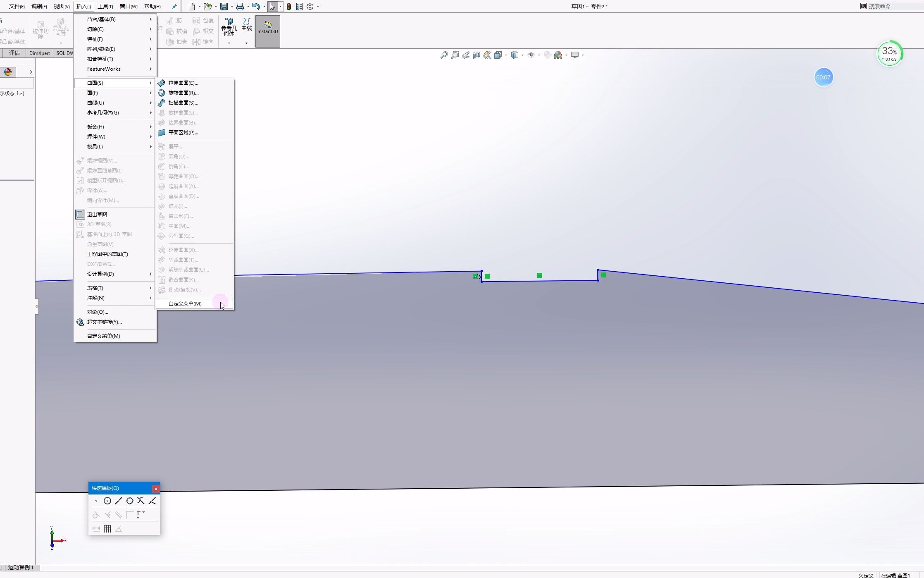Screen dimensions: 924x578
Task: Toggle Exit Sketch (退出草图) item
Action: point(97,215)
